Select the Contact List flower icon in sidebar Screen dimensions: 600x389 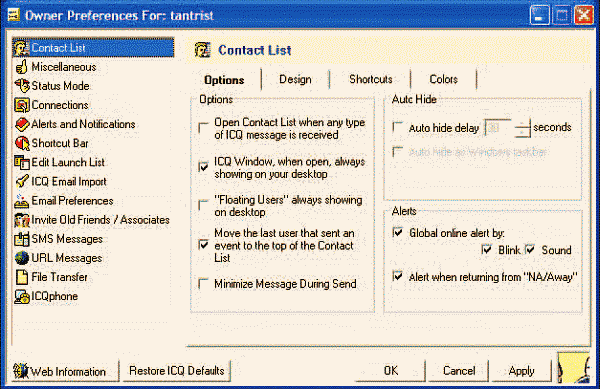pos(21,48)
